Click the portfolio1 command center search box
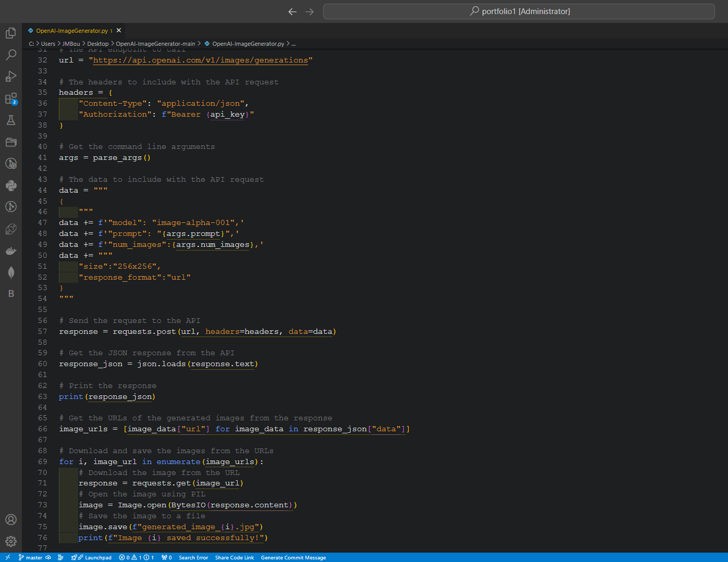Viewport: 728px width, 562px height. pyautogui.click(x=519, y=11)
